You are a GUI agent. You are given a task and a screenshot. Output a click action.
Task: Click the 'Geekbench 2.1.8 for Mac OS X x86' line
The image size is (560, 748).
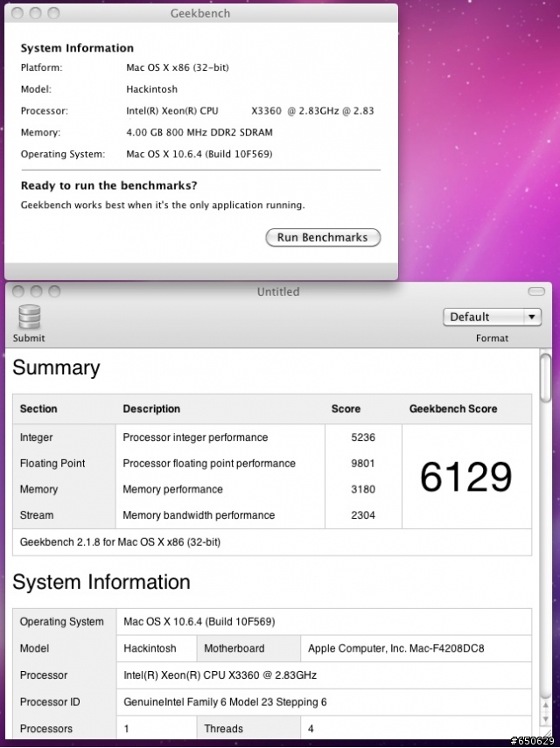point(120,542)
